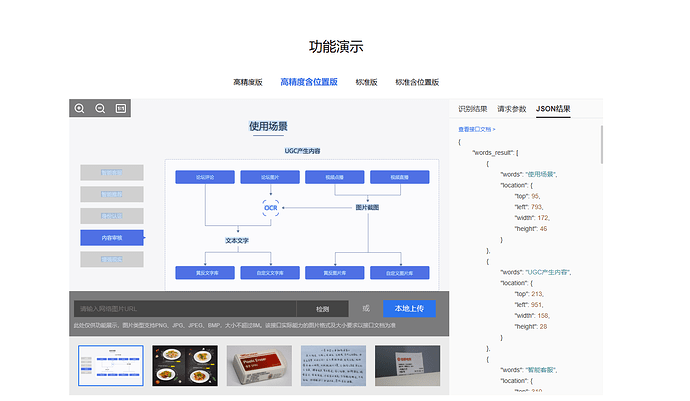
Task: Show the 请求参数 tab
Action: [x=512, y=108]
